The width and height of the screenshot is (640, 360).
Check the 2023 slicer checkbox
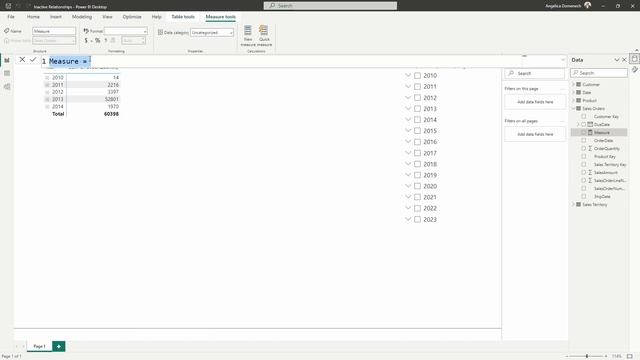[418, 219]
